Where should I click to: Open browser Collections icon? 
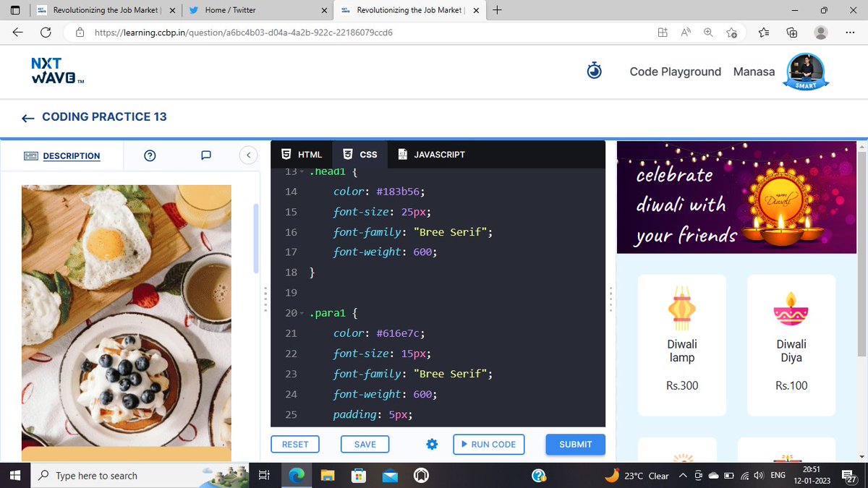[792, 33]
